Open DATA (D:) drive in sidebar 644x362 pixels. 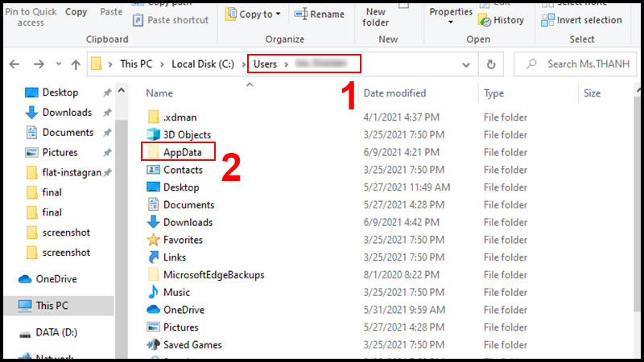pos(48,332)
